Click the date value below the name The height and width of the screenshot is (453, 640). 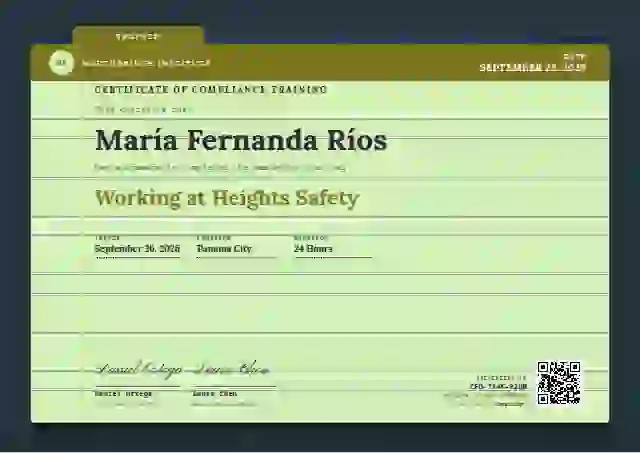(x=137, y=249)
